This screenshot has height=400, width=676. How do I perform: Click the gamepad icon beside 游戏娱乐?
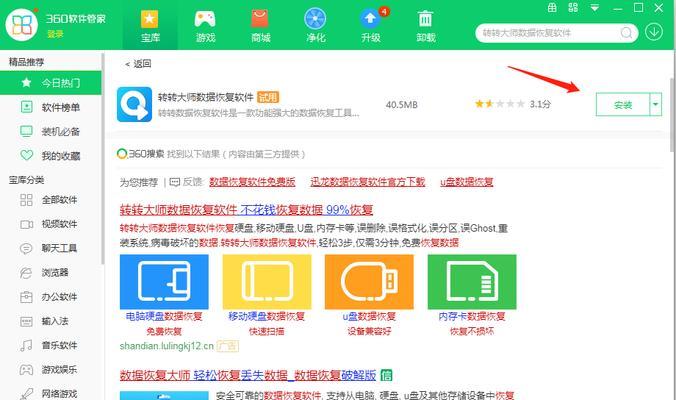26,369
